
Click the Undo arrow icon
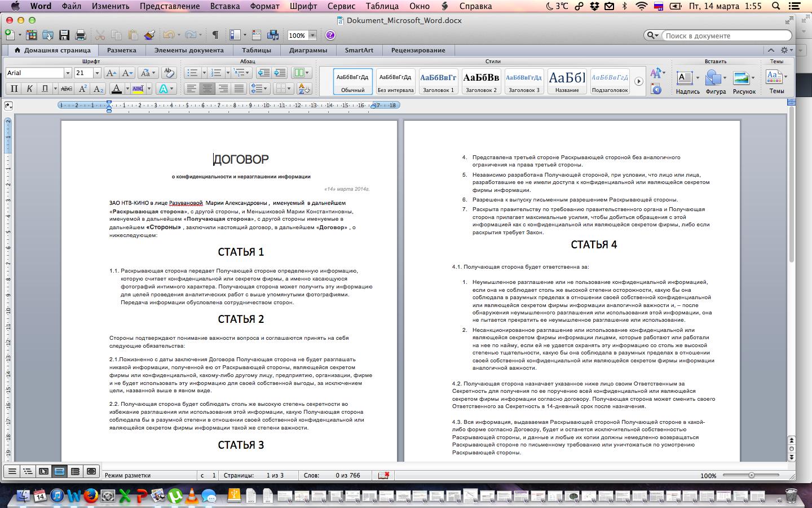point(169,35)
